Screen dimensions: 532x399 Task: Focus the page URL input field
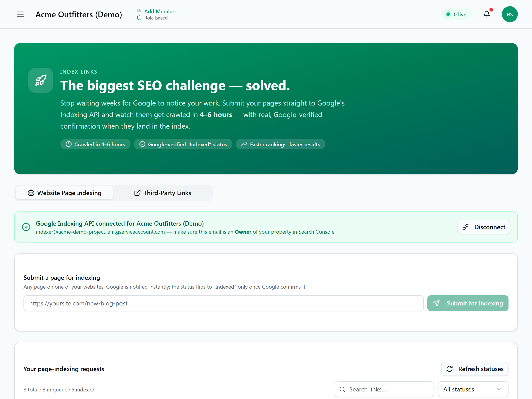pos(223,303)
